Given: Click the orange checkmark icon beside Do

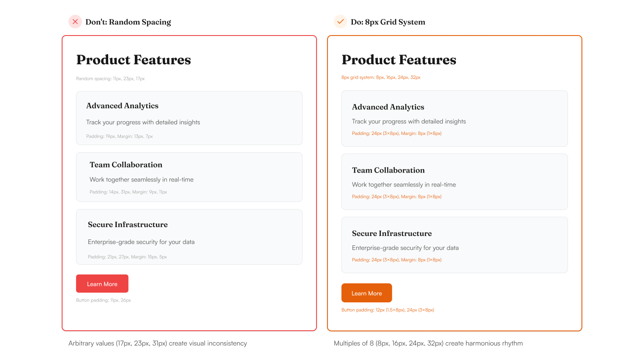Looking at the screenshot, I should 341,22.
